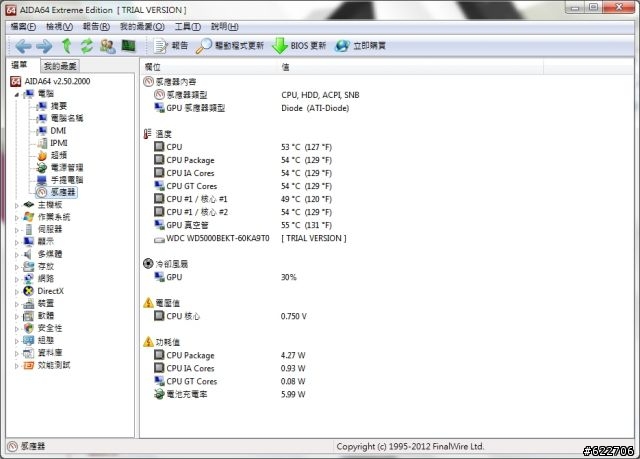Click the 安全性 security shield icon

point(29,328)
